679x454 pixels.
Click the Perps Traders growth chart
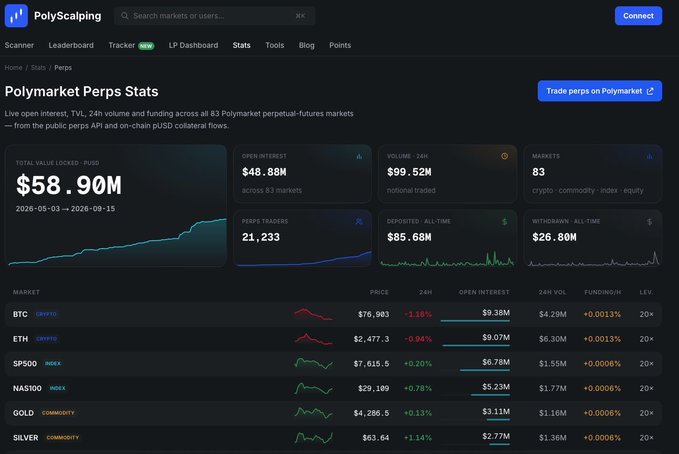point(304,259)
